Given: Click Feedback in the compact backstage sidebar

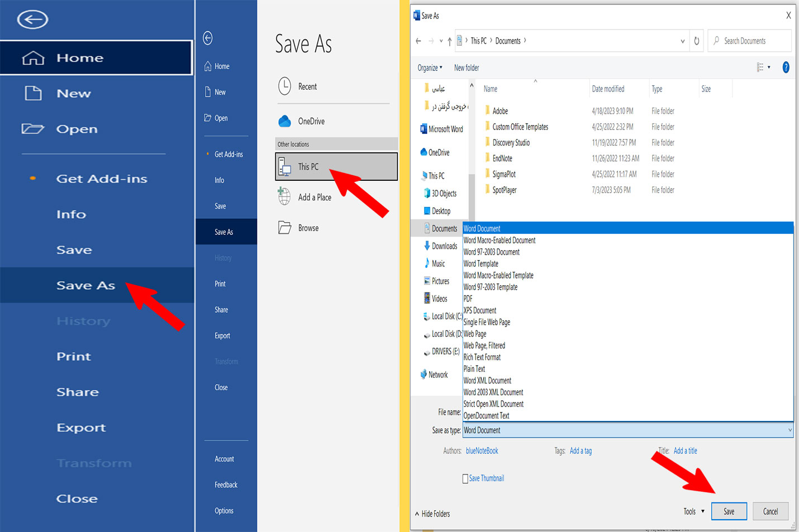Looking at the screenshot, I should point(226,485).
